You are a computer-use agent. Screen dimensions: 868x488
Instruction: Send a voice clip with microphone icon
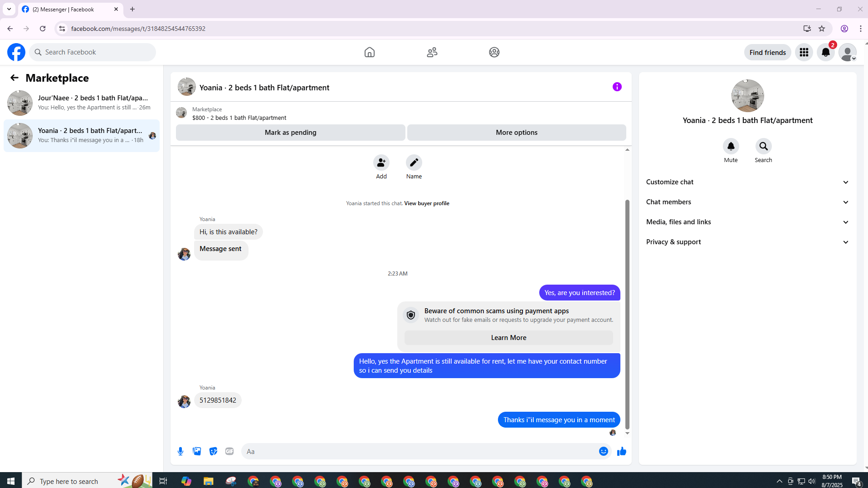point(180,451)
